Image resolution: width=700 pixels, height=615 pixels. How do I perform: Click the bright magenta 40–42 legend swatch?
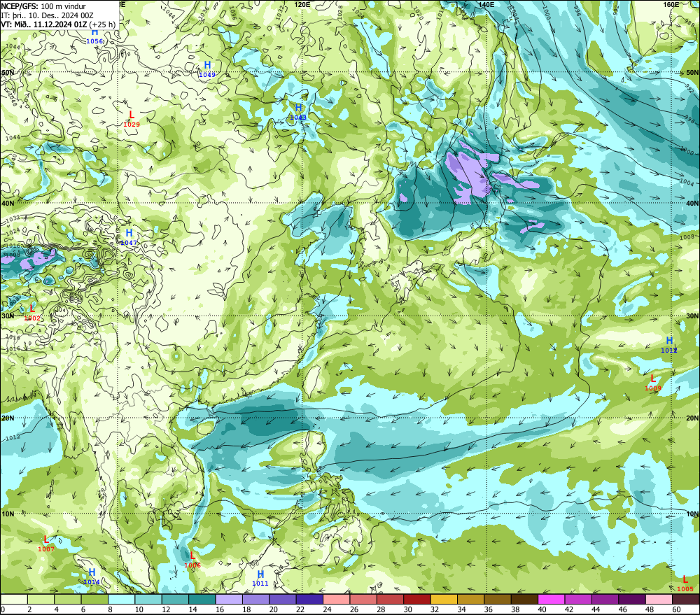pyautogui.click(x=552, y=599)
